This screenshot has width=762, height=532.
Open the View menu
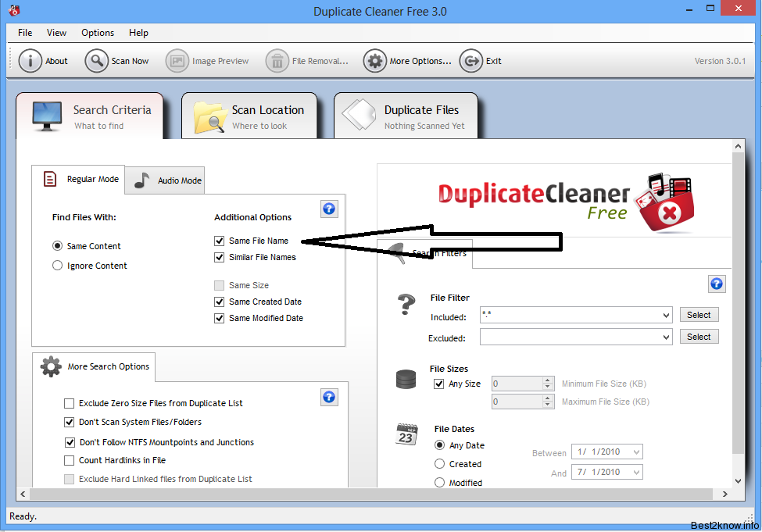pos(56,33)
